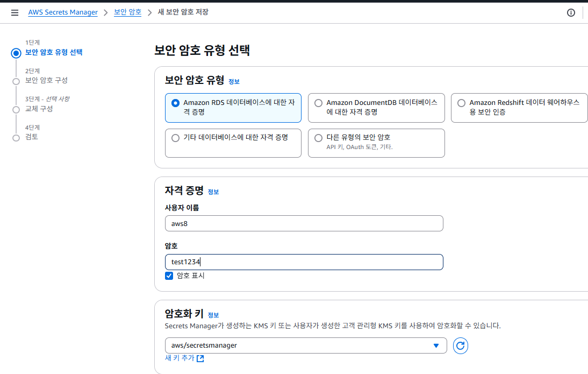Open 정보 link next to 자격 증명

coord(213,192)
